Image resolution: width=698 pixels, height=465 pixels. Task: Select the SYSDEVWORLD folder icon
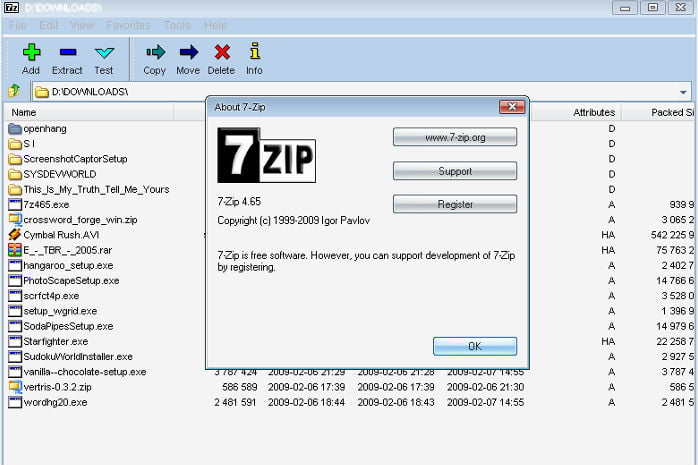click(x=15, y=174)
